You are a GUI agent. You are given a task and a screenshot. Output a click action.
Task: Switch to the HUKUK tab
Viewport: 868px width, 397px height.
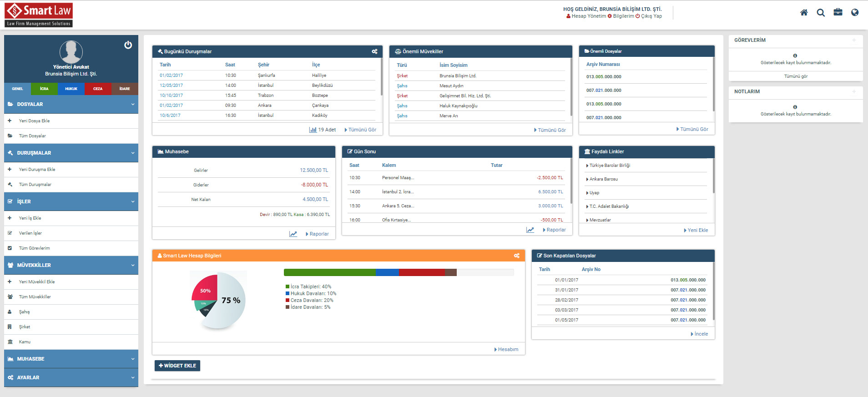tap(71, 89)
